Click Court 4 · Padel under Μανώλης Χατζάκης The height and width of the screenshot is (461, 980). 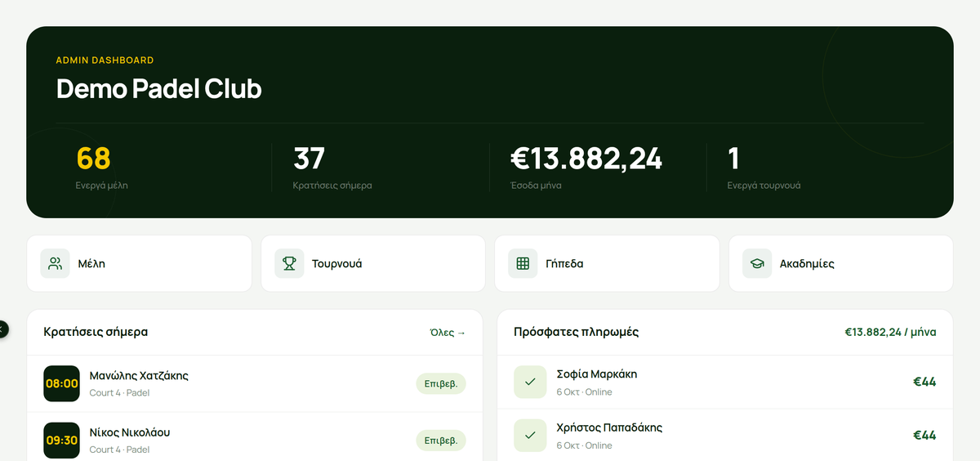pyautogui.click(x=119, y=393)
